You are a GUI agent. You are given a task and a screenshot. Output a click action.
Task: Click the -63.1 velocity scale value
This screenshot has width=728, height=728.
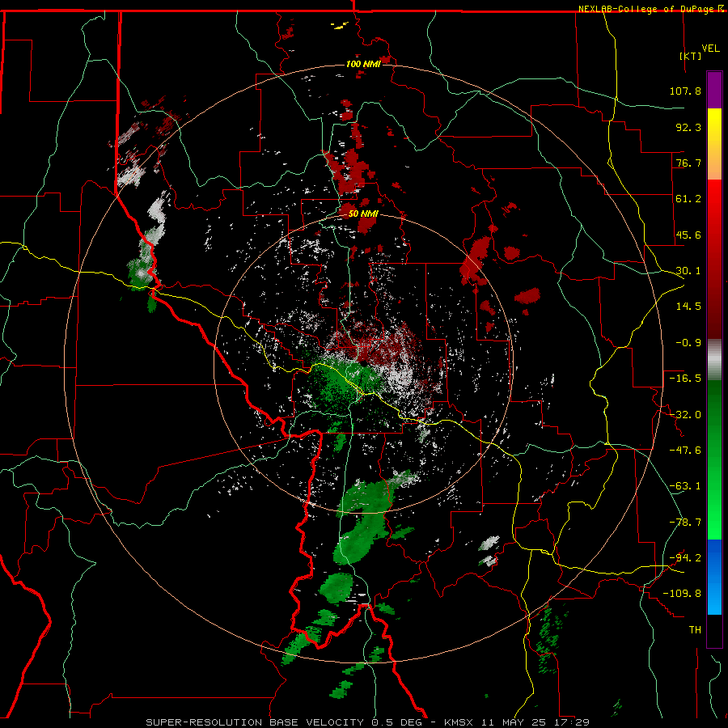click(685, 486)
